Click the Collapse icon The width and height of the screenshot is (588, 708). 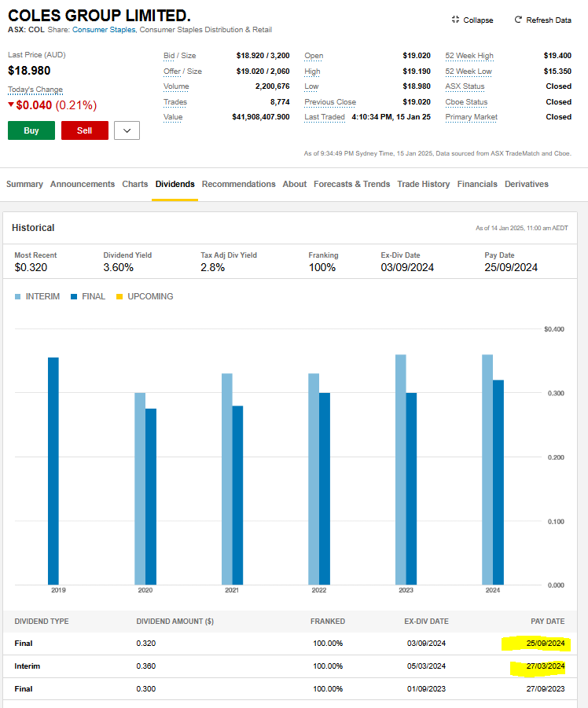[x=456, y=20]
